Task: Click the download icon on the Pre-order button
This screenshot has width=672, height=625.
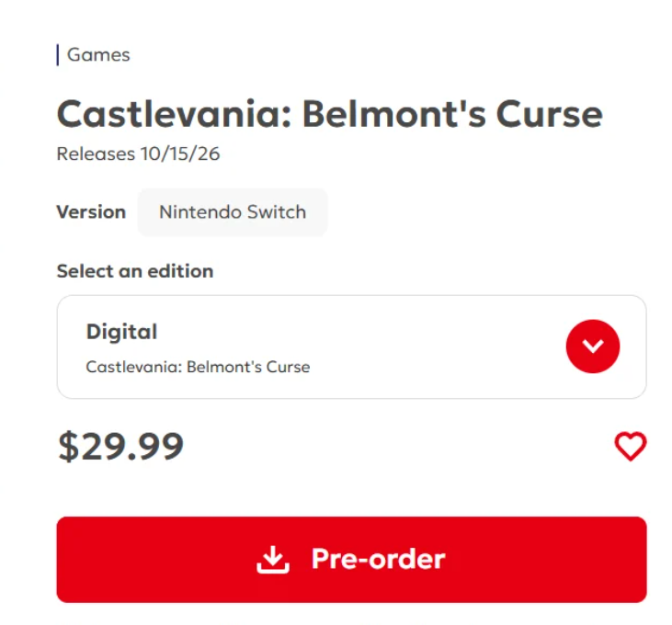Action: [x=273, y=559]
